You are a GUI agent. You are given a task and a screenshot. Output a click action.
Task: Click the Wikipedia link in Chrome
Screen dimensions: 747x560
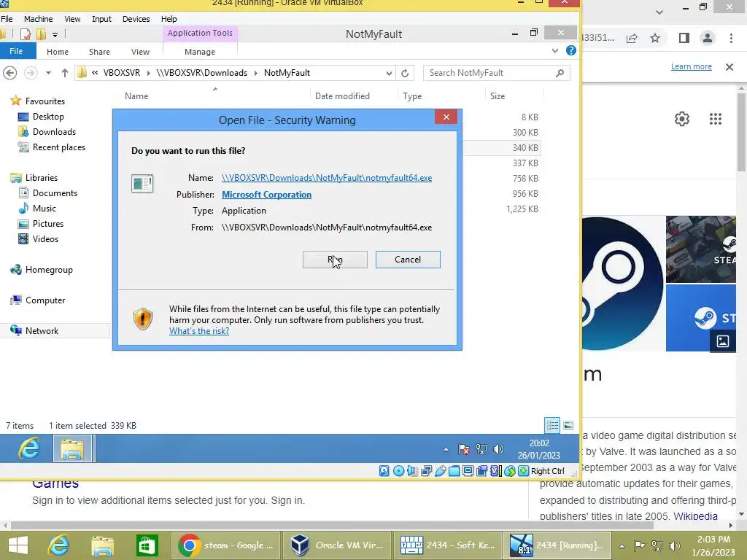click(695, 516)
